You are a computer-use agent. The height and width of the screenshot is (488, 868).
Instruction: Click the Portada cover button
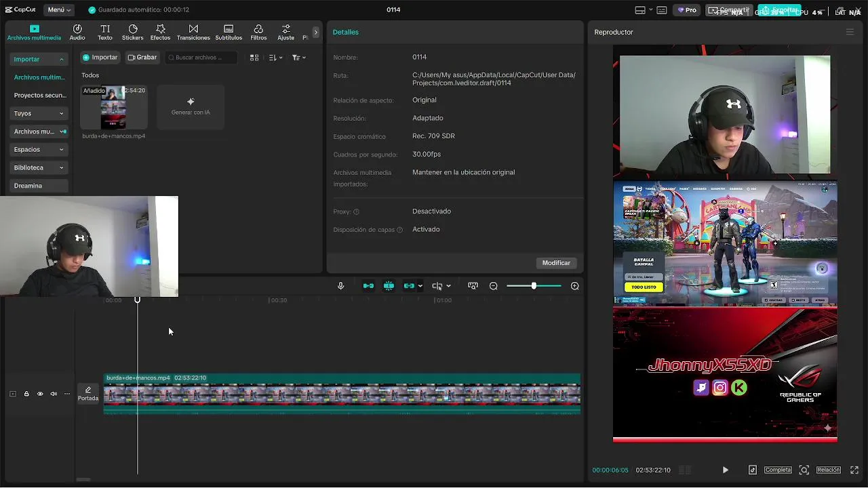[x=87, y=394]
